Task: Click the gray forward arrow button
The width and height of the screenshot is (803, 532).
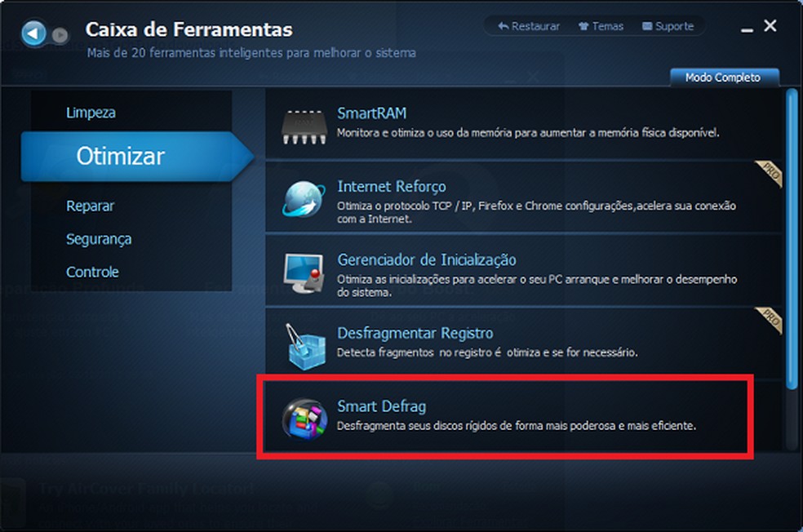Action: pos(60,35)
